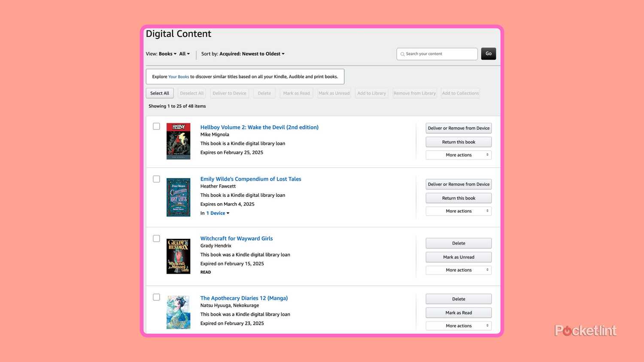The height and width of the screenshot is (362, 644).
Task: Deliver or Remove from Device for Hellboy
Action: pos(459,128)
